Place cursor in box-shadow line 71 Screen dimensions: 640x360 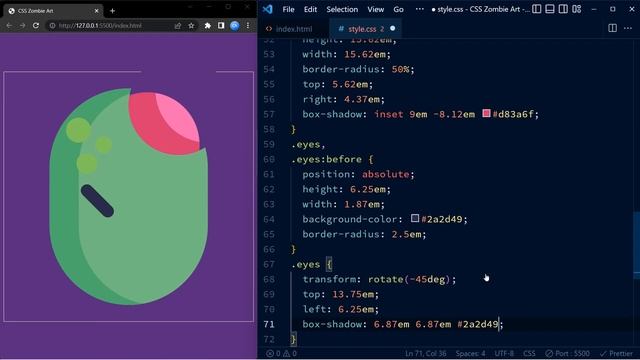tap(402, 324)
